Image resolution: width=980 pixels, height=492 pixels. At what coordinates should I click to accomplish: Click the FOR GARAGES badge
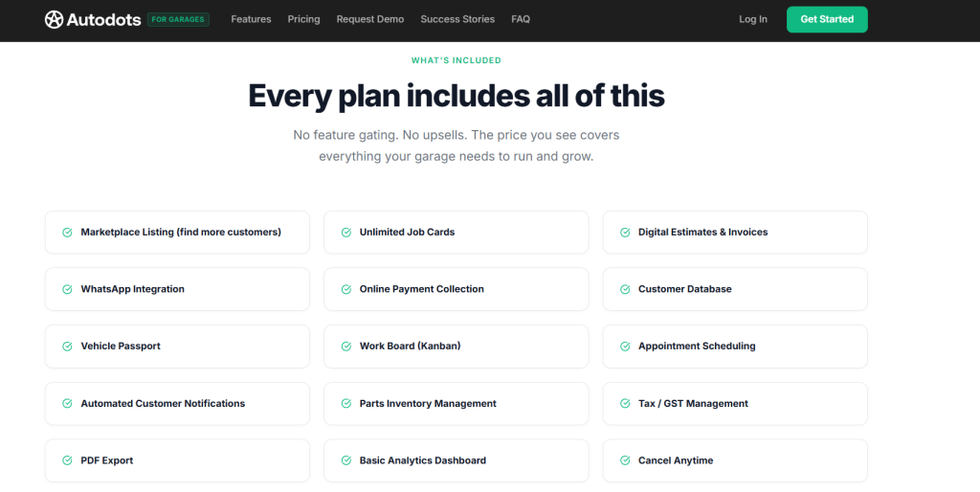[178, 19]
